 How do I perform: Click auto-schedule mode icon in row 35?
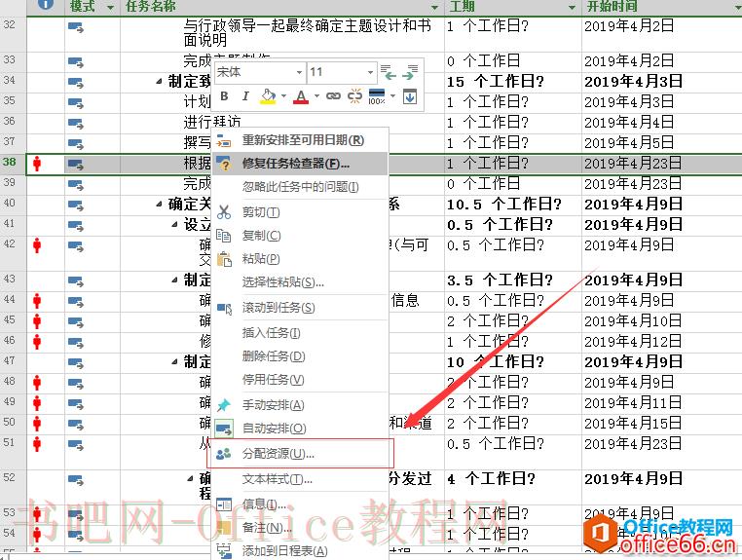pos(76,102)
